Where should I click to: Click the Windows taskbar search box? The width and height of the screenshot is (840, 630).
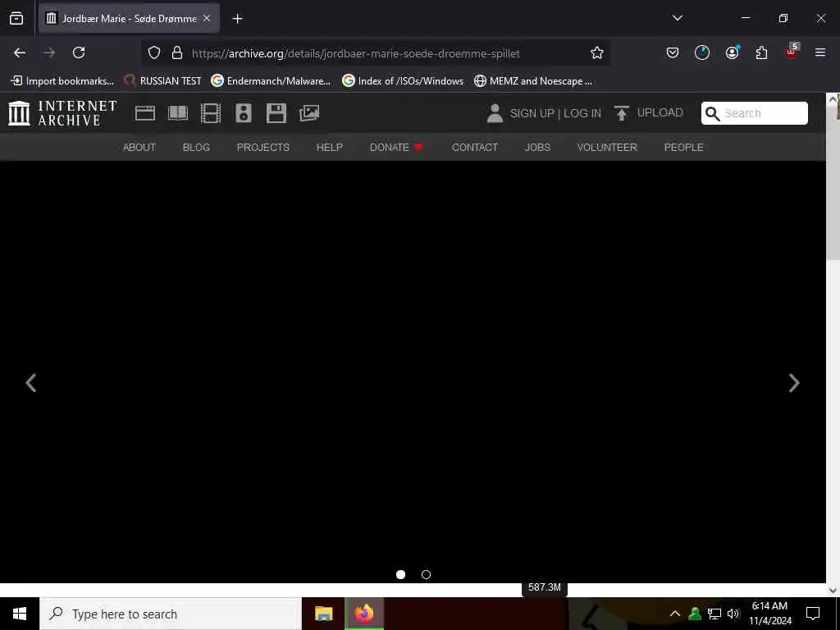(x=171, y=614)
